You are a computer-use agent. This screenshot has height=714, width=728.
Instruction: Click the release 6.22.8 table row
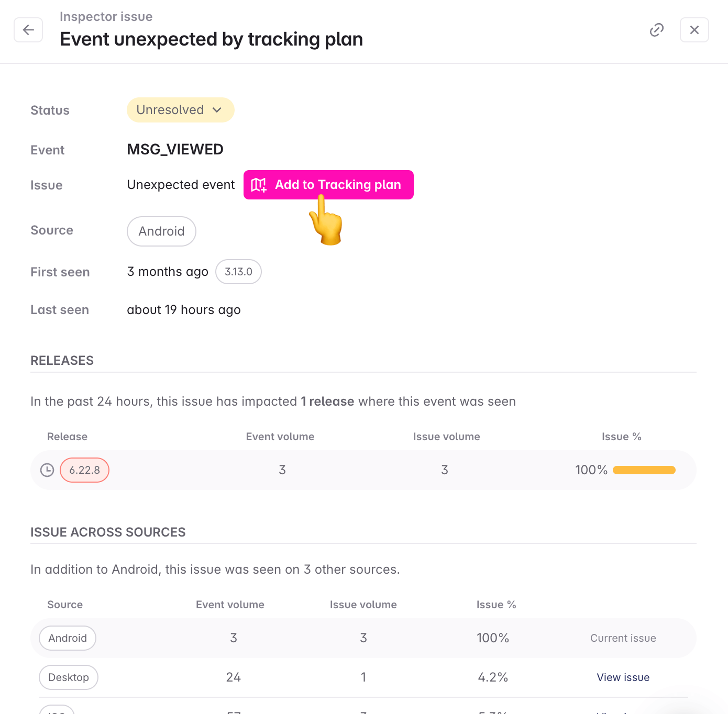click(363, 470)
